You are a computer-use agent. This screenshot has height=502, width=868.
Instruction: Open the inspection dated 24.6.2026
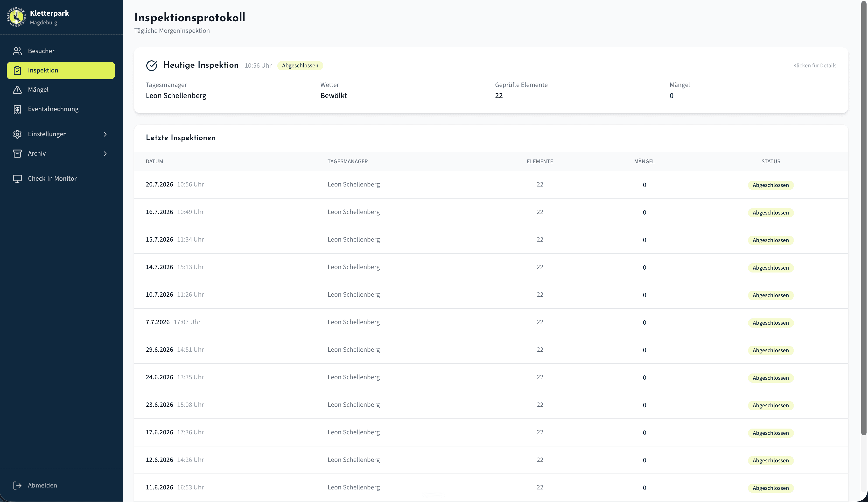[491, 378]
